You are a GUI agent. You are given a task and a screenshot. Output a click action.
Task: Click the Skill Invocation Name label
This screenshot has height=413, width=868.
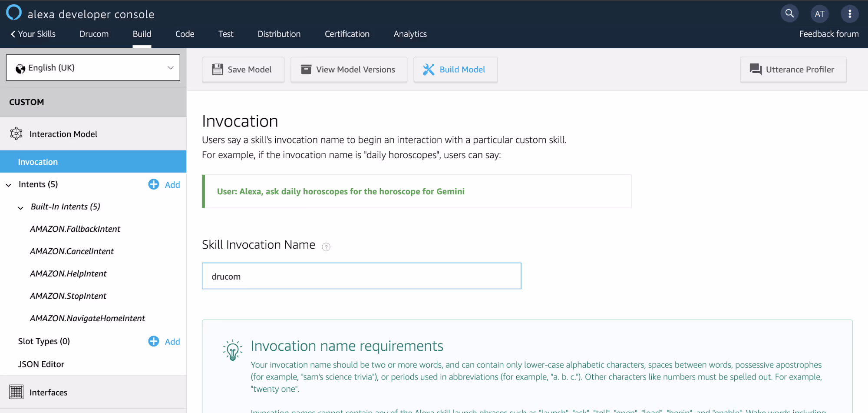259,245
